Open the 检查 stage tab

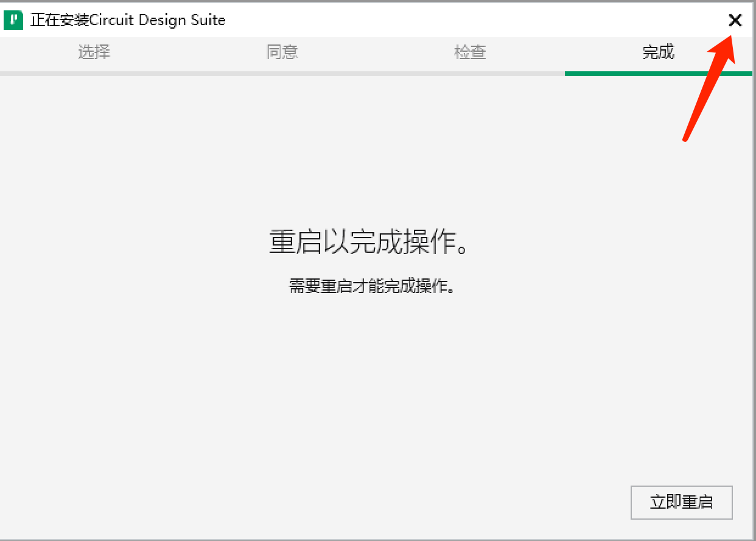coord(470,52)
